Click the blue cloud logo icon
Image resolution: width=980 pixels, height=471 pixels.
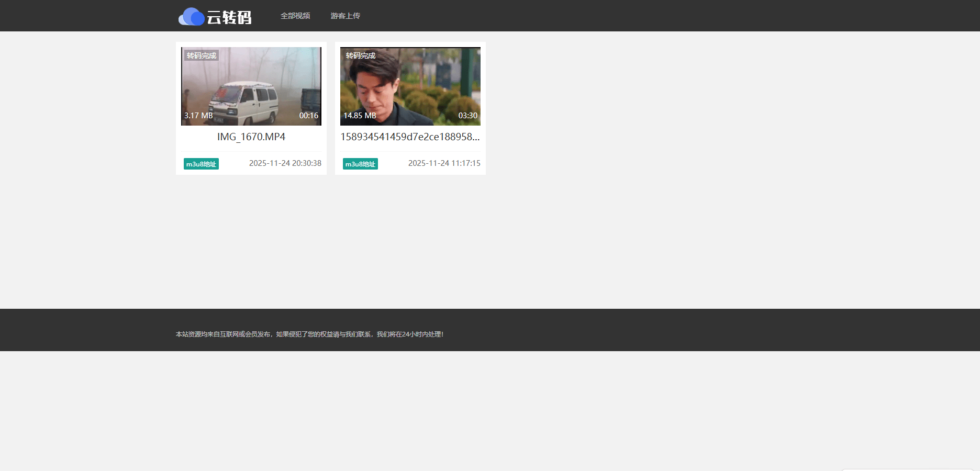coord(191,17)
